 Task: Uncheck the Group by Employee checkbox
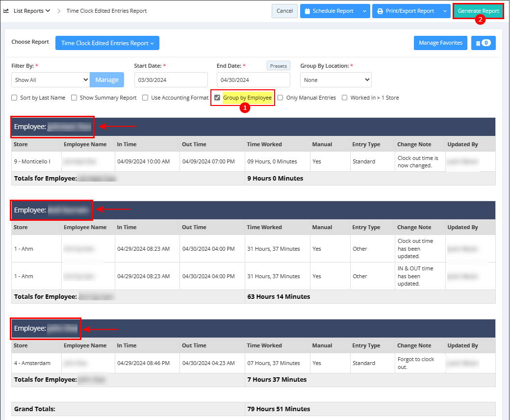217,98
